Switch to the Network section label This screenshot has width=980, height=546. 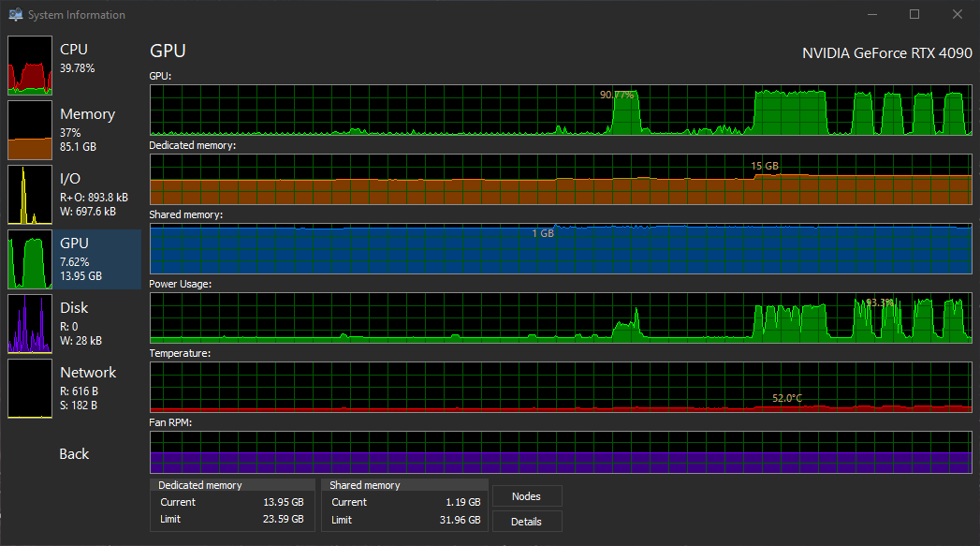click(x=88, y=372)
